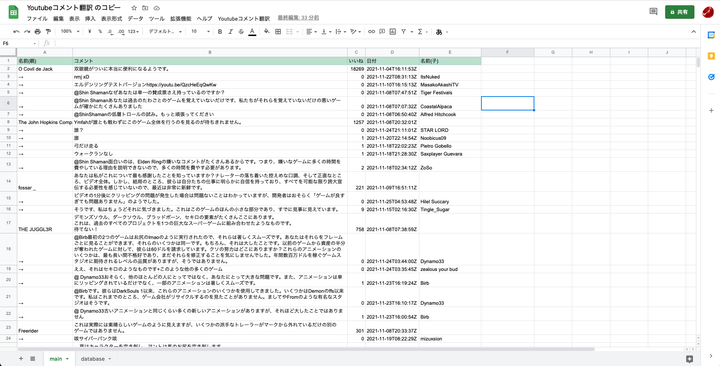Open the Explore button at bottom right
Viewport: 720px width, 366px height.
click(x=689, y=359)
